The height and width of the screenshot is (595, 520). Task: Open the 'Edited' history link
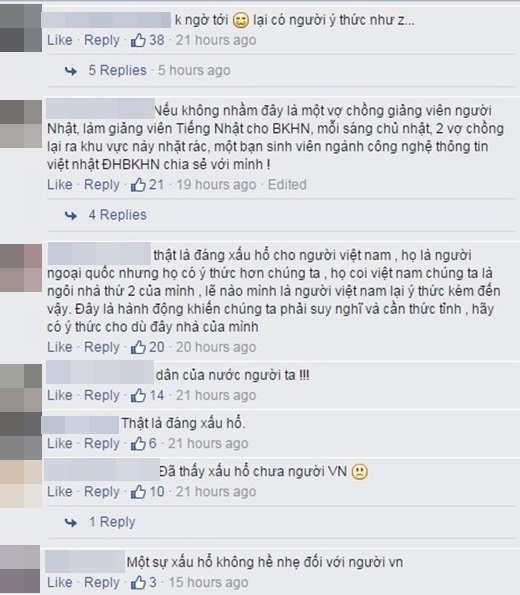click(287, 184)
